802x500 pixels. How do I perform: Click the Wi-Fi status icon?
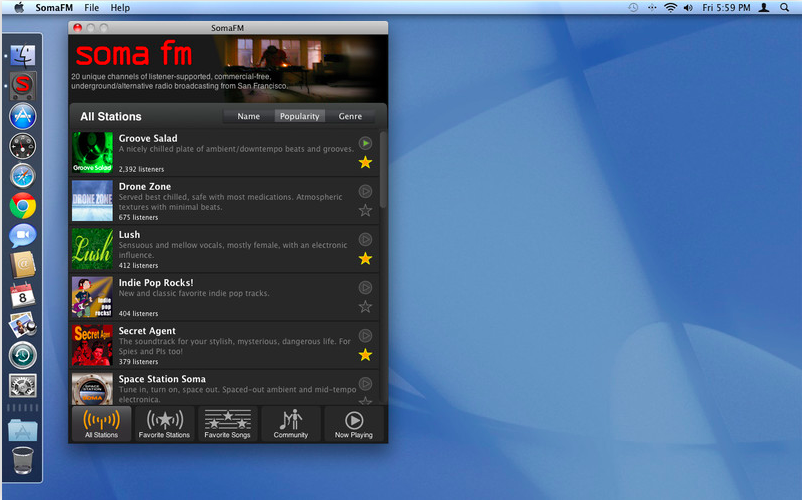670,8
